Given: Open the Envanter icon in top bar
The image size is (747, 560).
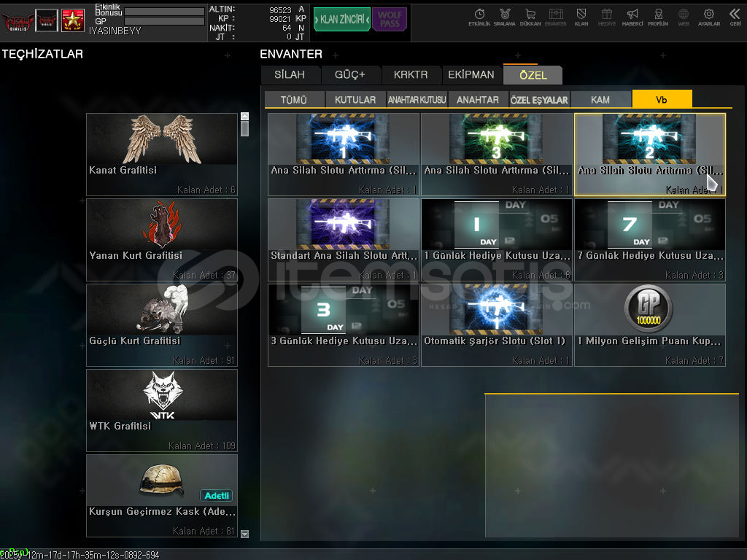Looking at the screenshot, I should 555,17.
